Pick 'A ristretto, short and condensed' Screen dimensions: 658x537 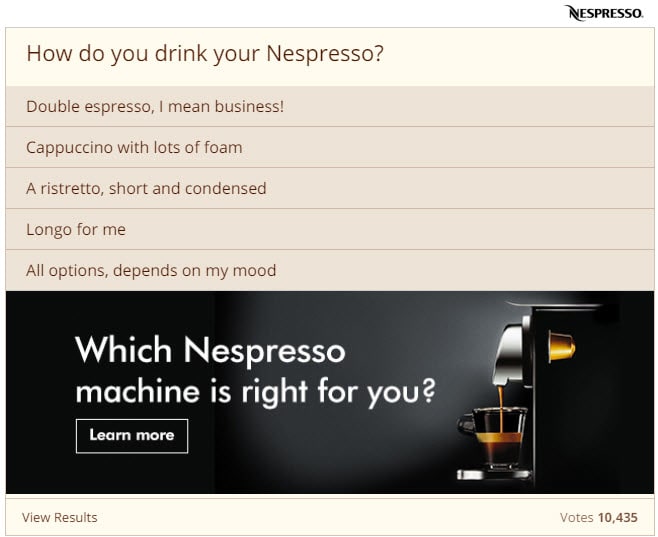pyautogui.click(x=330, y=188)
